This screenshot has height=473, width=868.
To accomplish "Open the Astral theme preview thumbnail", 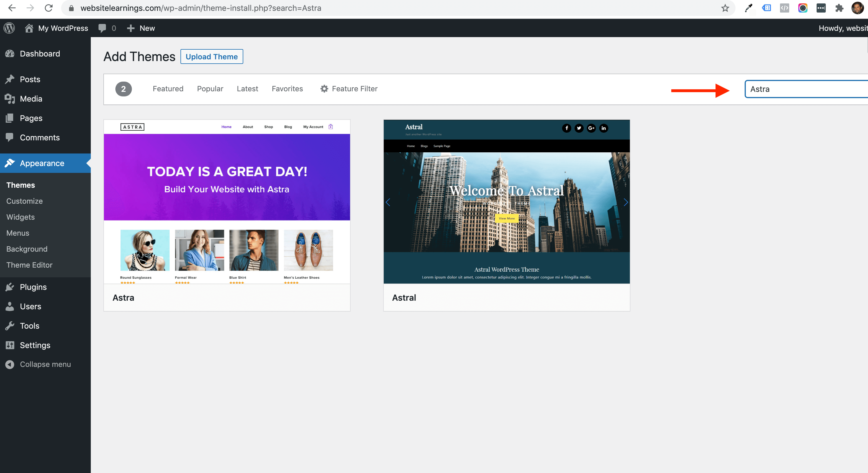I will click(x=507, y=202).
